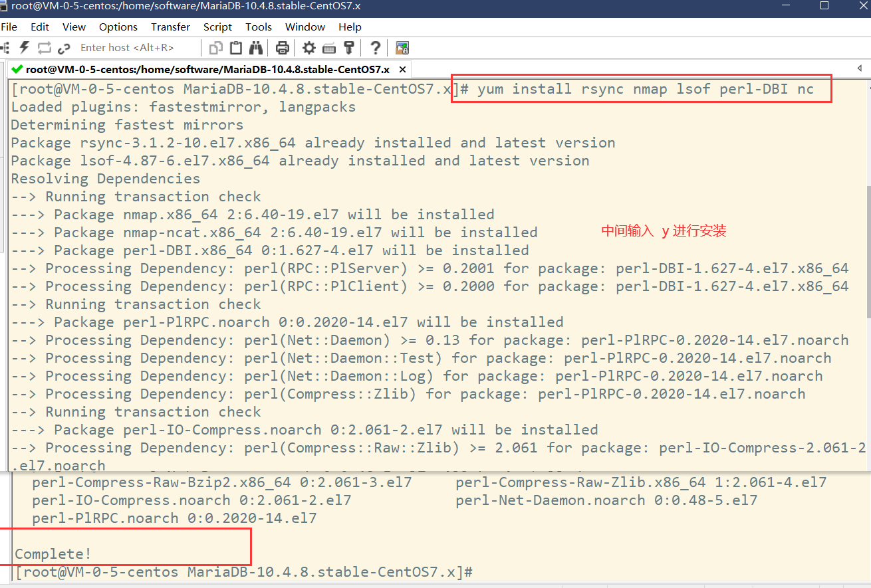Click the Copy icon in the toolbar
Screen dimensions: 871x588
[x=216, y=48]
